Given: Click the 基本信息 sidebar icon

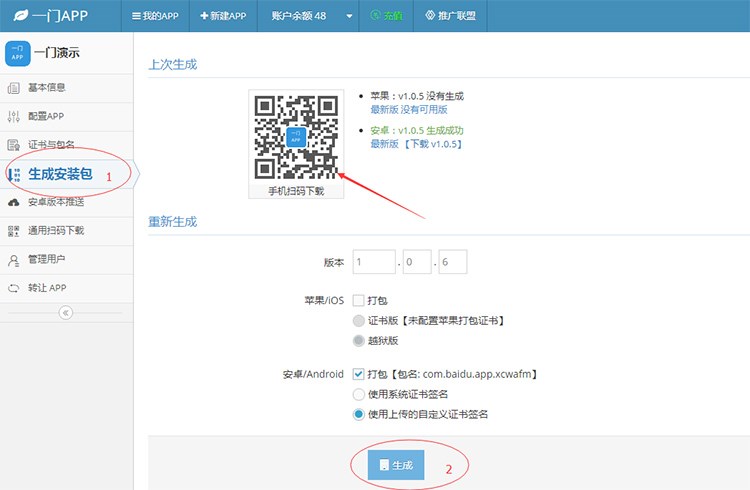Looking at the screenshot, I should (x=14, y=88).
